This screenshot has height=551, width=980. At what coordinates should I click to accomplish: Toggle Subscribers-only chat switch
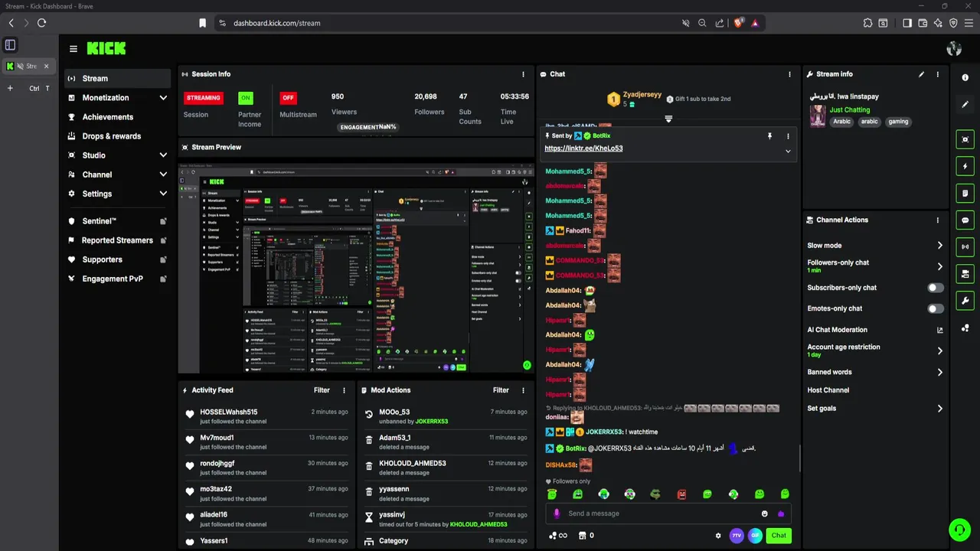936,288
